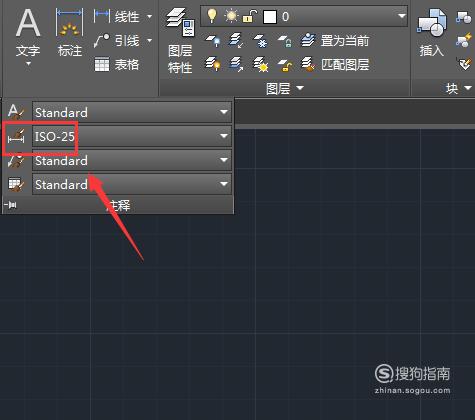Viewport: 475px width, 420px height.
Task: Expand the 图层 panel title arrow
Action: coord(300,88)
